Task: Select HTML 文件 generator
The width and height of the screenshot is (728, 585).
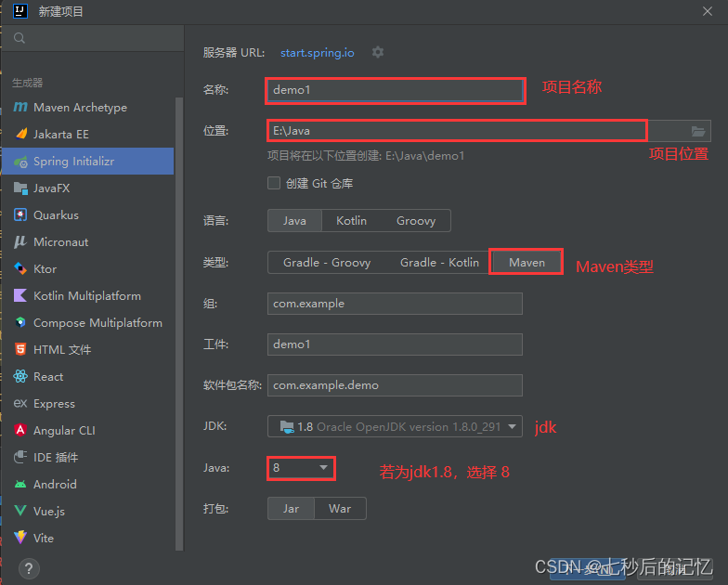Action: tap(87, 349)
